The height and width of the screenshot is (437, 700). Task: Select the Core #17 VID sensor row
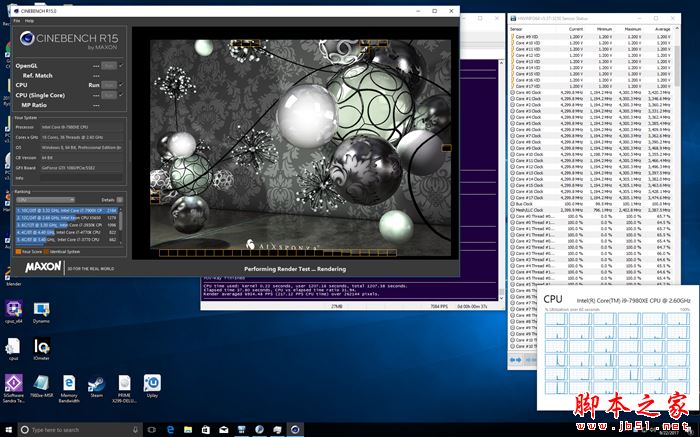click(x=591, y=86)
